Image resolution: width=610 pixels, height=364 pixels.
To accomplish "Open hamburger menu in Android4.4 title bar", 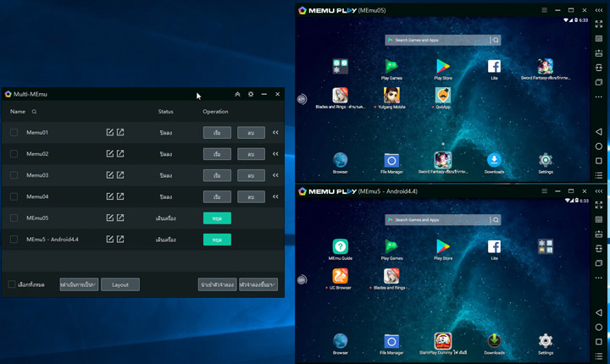I will (x=544, y=191).
